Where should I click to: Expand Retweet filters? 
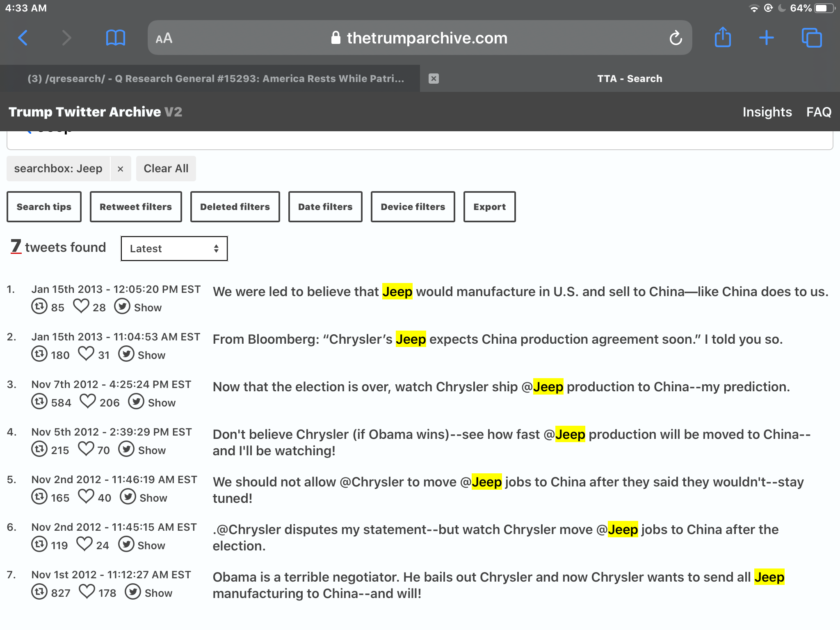tap(136, 207)
